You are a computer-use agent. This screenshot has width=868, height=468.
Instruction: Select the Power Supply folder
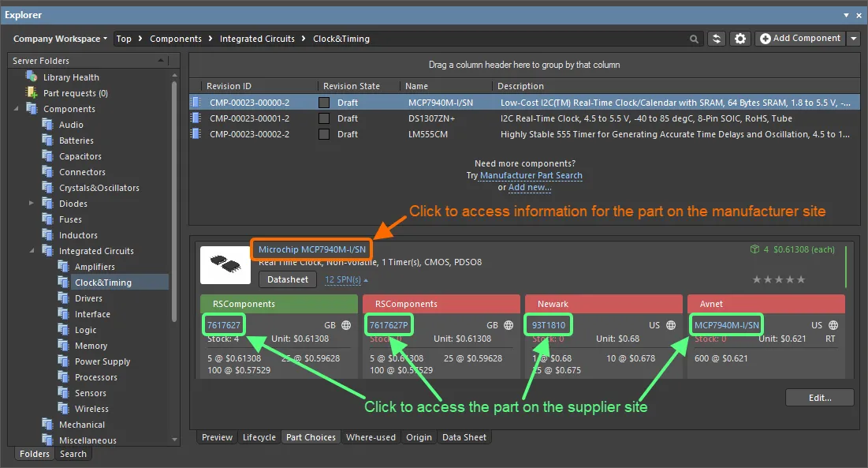pyautogui.click(x=102, y=361)
